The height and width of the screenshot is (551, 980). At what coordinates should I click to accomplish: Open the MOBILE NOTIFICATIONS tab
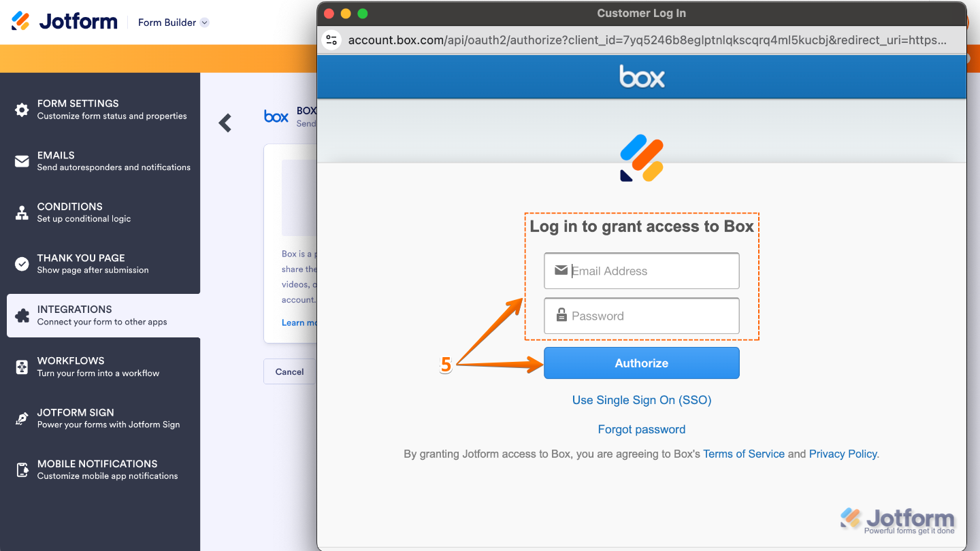click(x=100, y=470)
